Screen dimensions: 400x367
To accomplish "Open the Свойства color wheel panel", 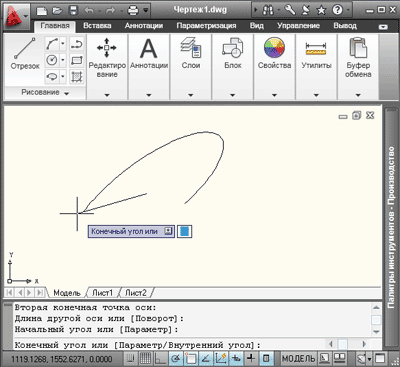I will point(274,53).
